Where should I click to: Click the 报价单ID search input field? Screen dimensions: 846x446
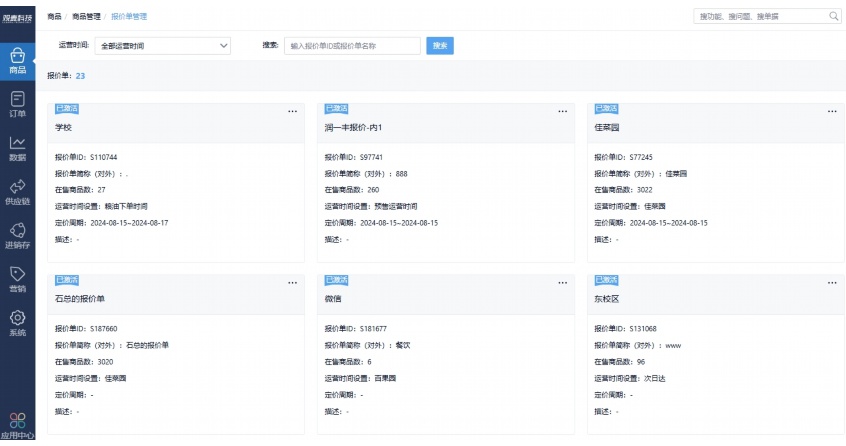(352, 46)
